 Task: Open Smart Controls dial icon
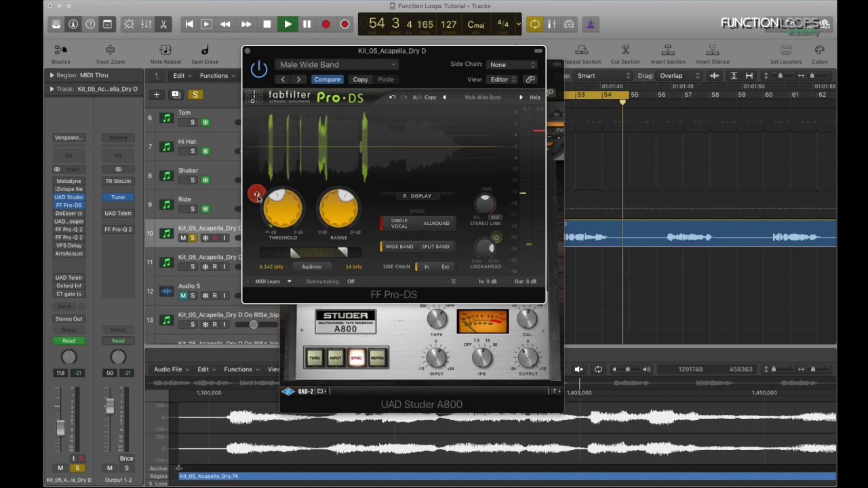(x=129, y=24)
